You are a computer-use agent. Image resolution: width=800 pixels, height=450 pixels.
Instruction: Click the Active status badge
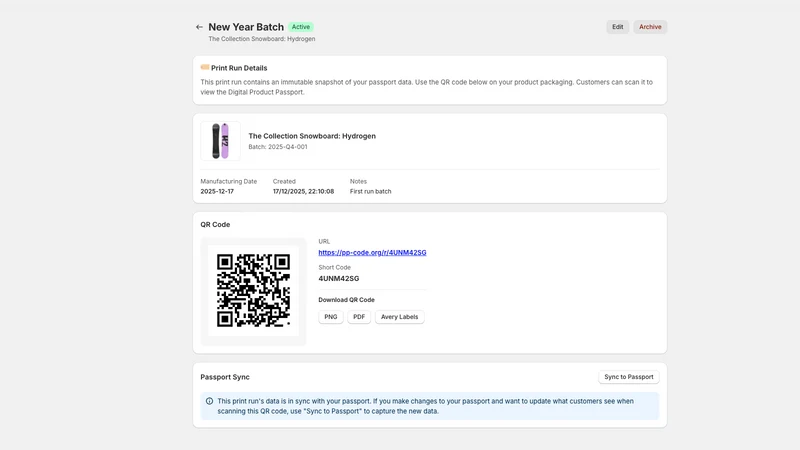(x=301, y=27)
